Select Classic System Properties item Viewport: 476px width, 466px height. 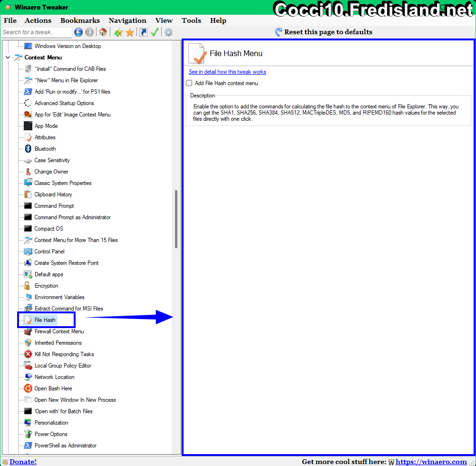pos(63,183)
